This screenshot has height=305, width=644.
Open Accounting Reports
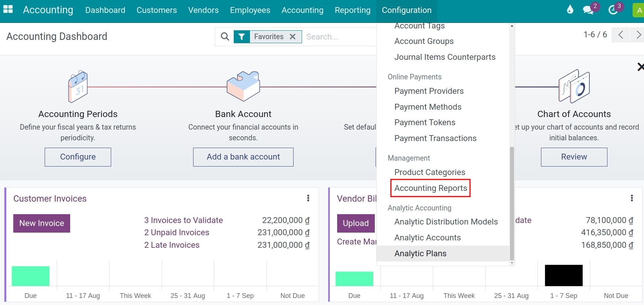coord(431,188)
